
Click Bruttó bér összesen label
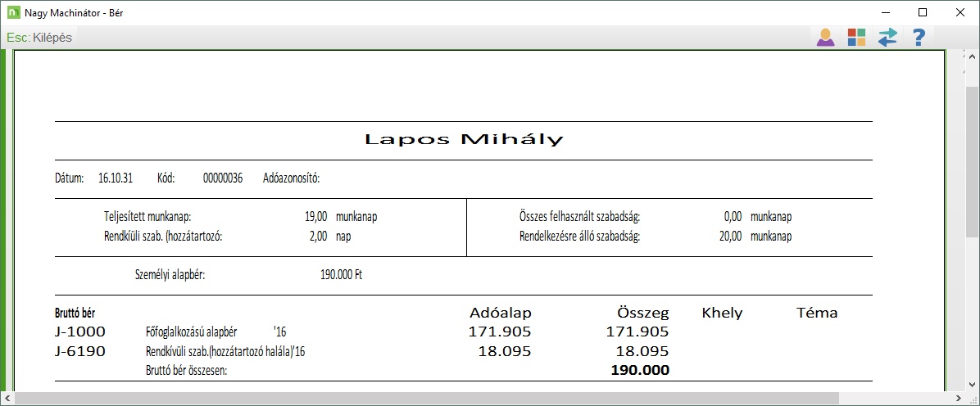tap(186, 371)
